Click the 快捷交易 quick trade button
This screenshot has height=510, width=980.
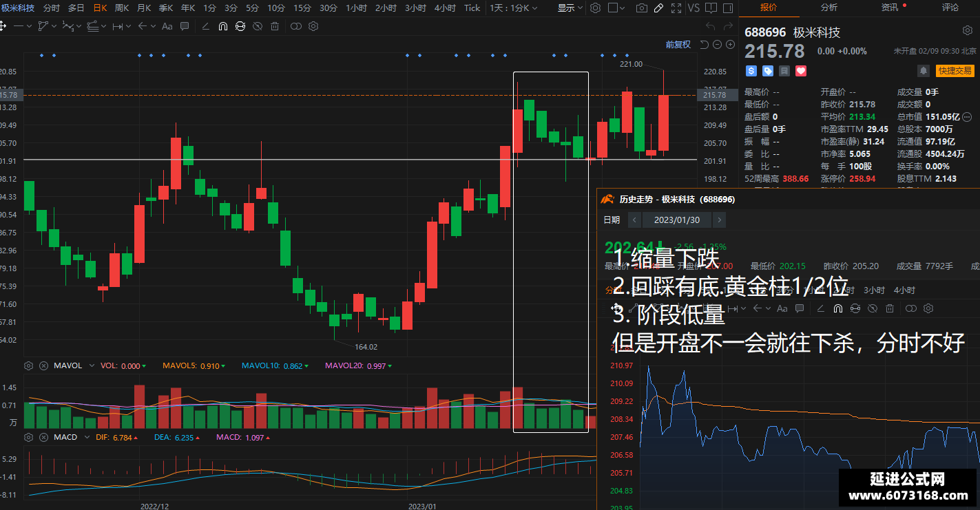coord(955,71)
